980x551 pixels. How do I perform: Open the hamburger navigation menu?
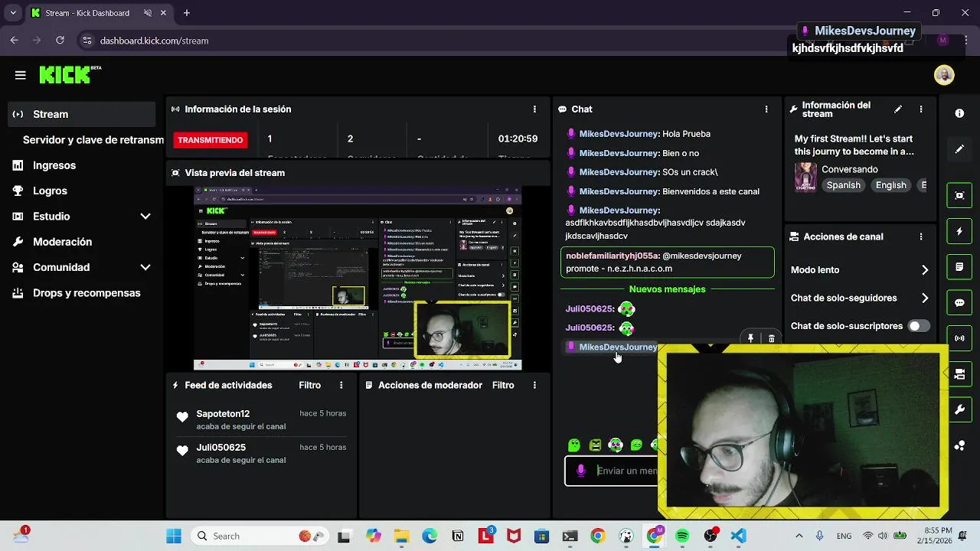[x=21, y=75]
